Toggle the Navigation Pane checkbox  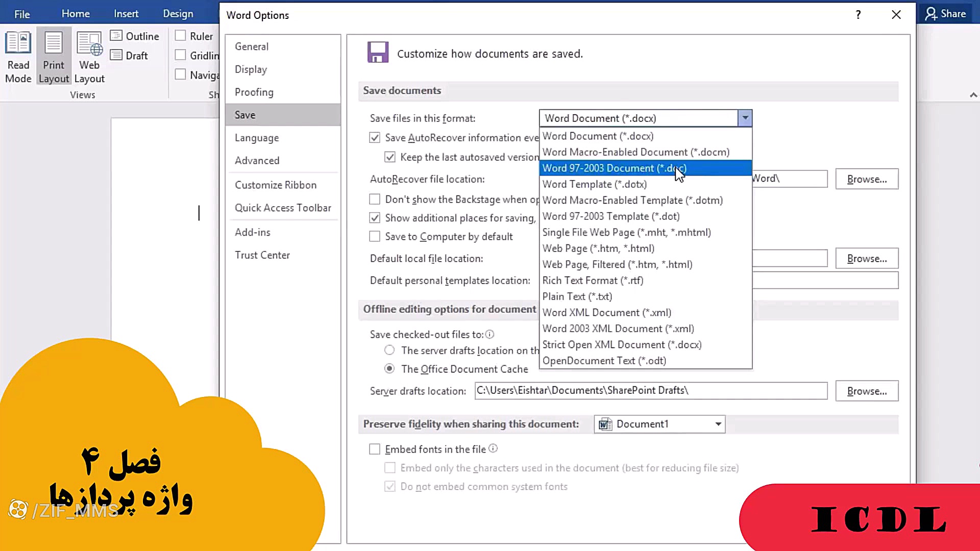[x=180, y=74]
